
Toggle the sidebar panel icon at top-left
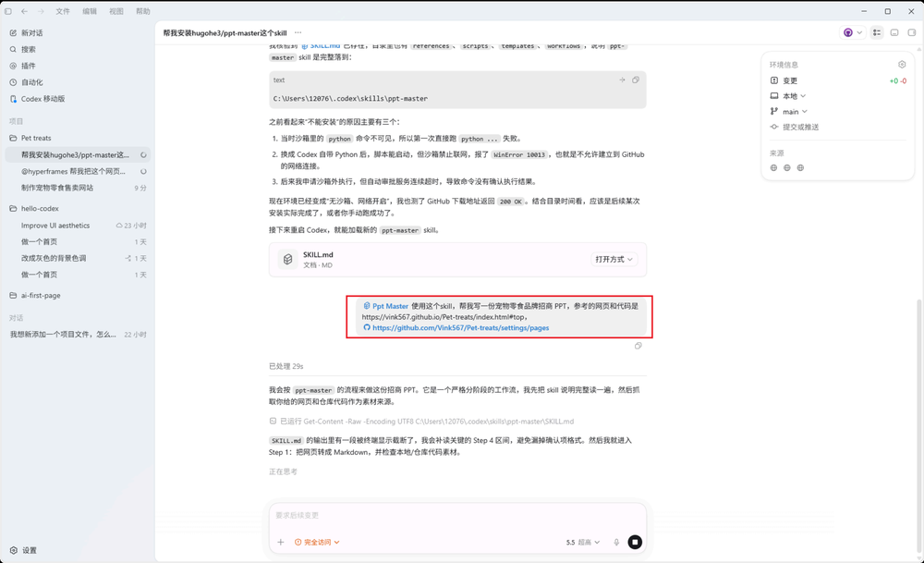coord(8,11)
